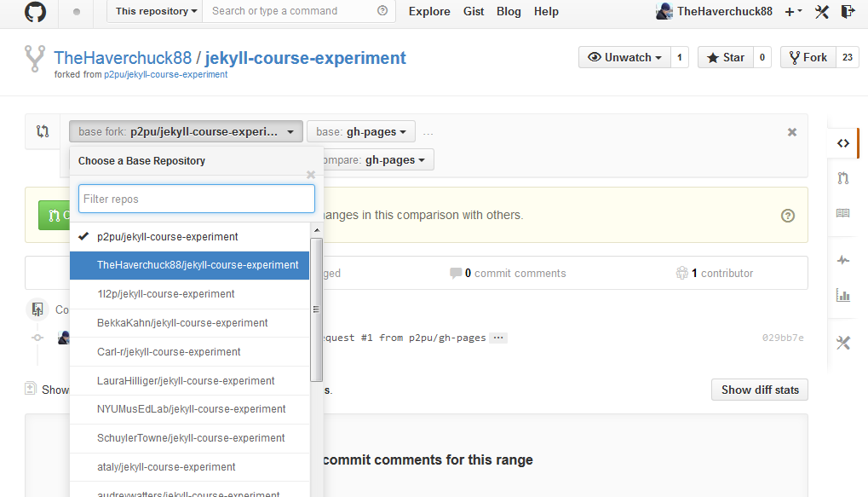Open command bar help question icon
This screenshot has width=868, height=497.
[382, 10]
